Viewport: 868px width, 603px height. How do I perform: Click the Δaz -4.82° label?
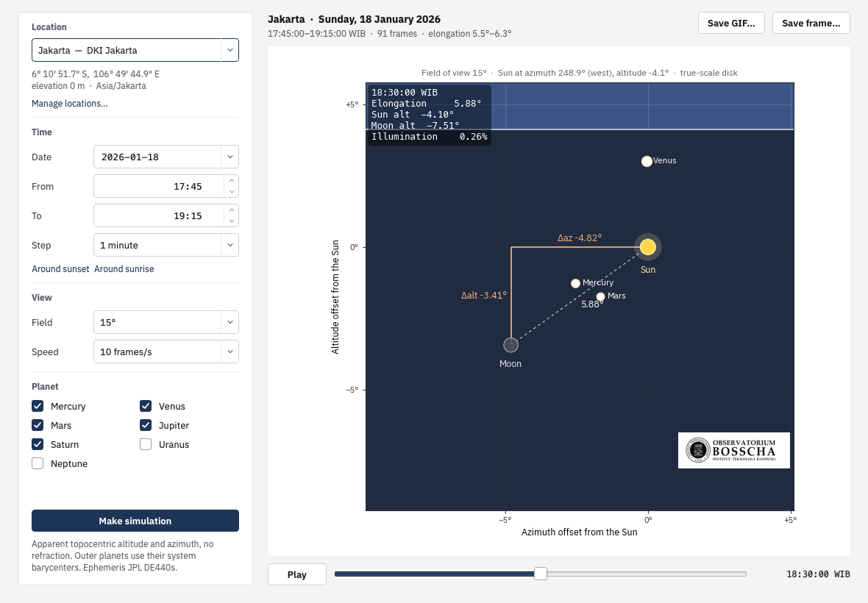[580, 238]
